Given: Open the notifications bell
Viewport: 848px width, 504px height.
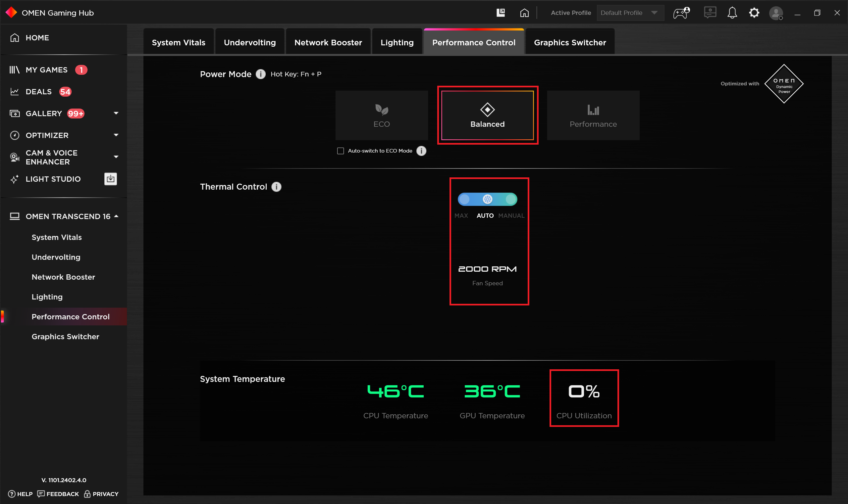Looking at the screenshot, I should click(x=732, y=13).
